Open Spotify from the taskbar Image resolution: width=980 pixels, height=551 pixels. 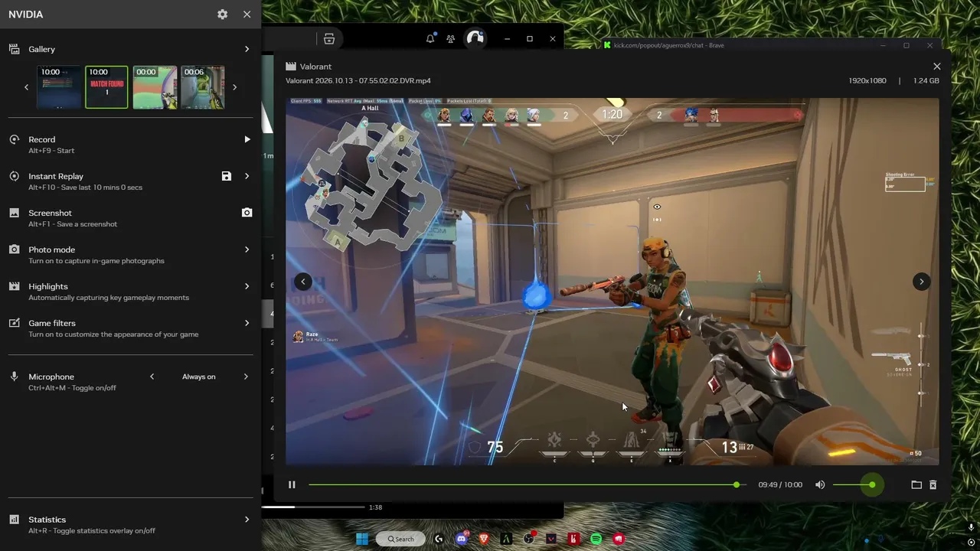pyautogui.click(x=596, y=539)
